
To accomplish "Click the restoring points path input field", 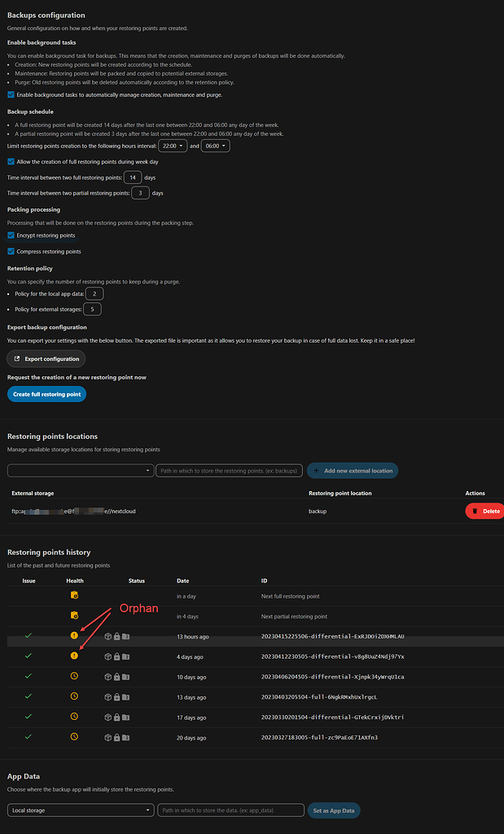I will [x=230, y=470].
